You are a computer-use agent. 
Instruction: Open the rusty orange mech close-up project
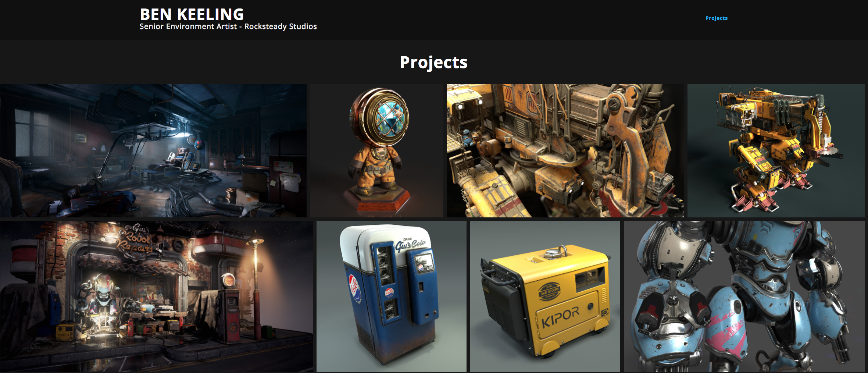[x=565, y=150]
